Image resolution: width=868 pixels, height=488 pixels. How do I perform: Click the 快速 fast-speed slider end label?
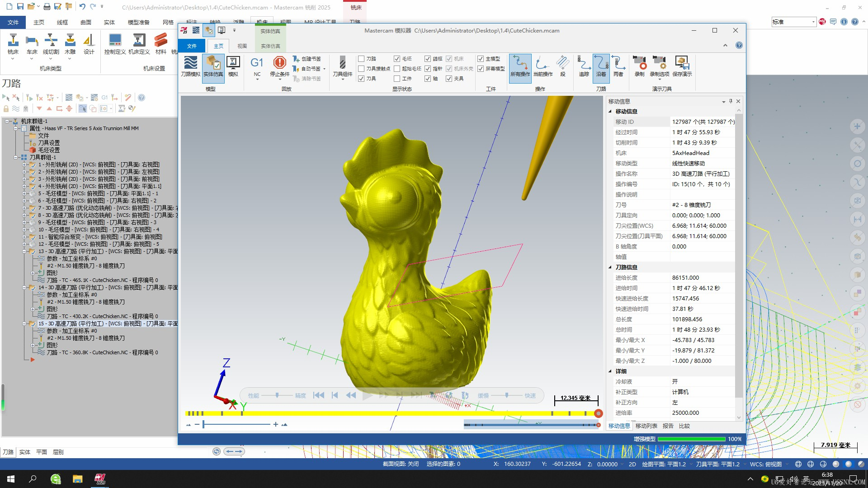click(530, 396)
